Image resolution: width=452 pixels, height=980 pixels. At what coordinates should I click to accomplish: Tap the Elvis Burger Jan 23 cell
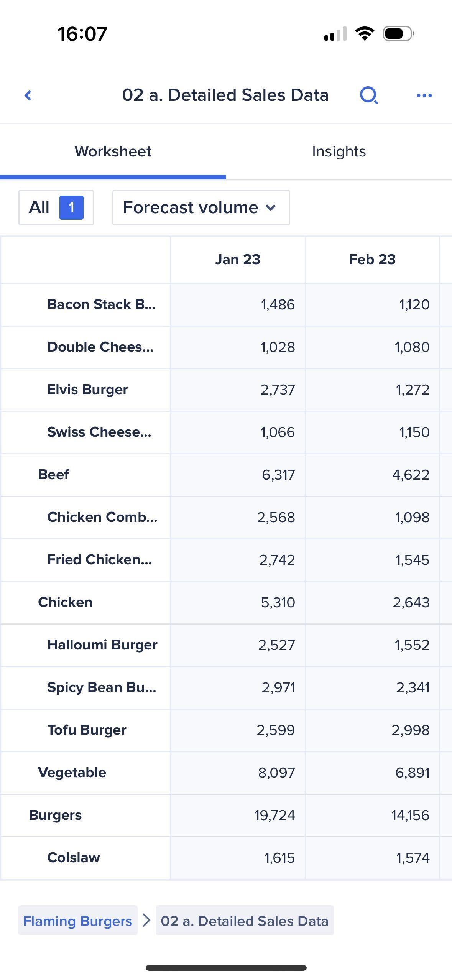click(238, 390)
